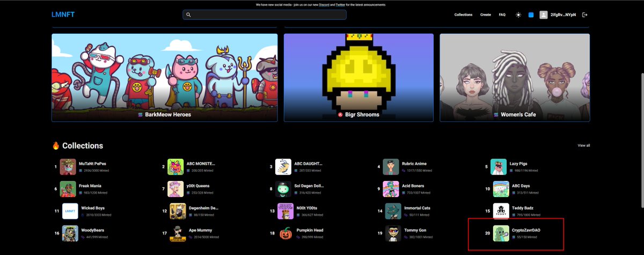Click the ABC DAUGHT... collection icon
The height and width of the screenshot is (255, 644).
283,167
